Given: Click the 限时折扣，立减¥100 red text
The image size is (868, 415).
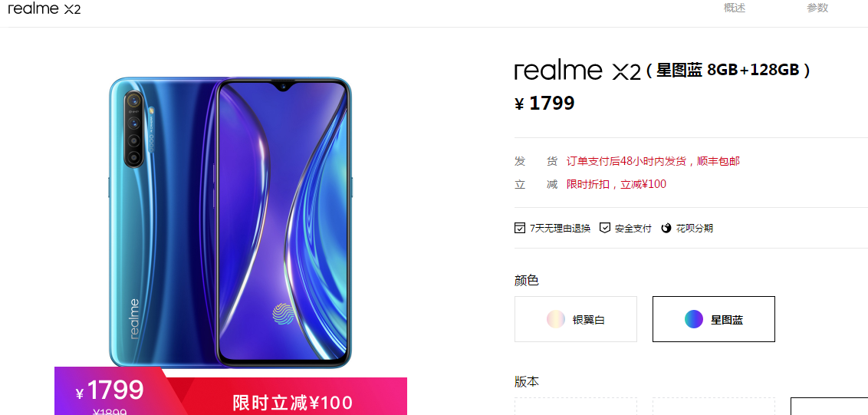Looking at the screenshot, I should [616, 185].
